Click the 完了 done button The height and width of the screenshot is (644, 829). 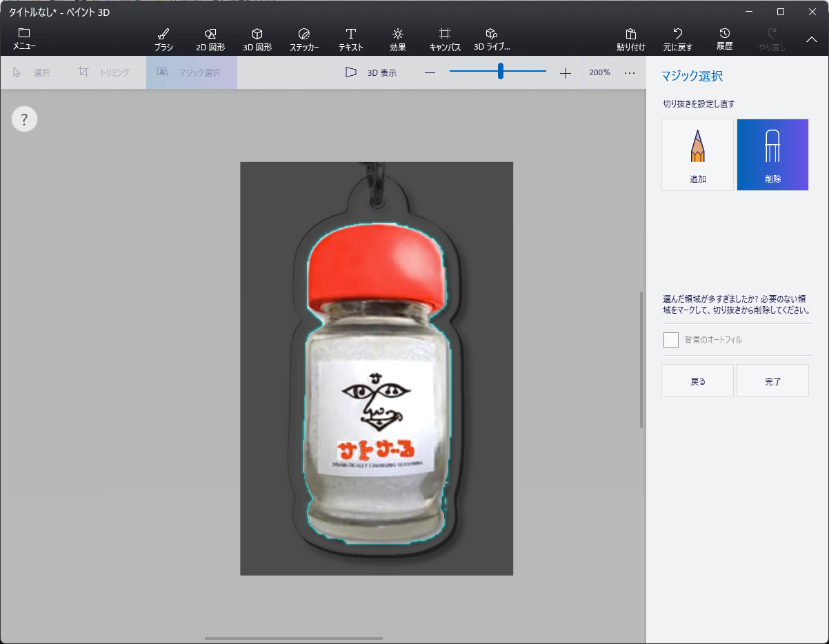pos(772,381)
